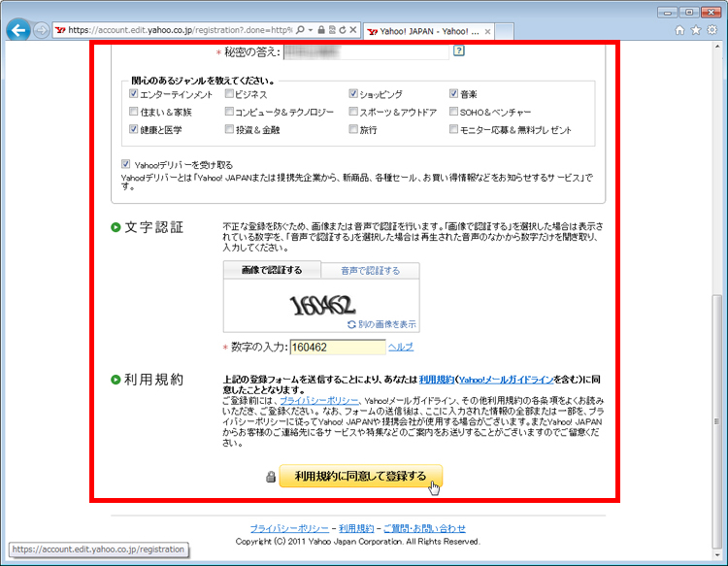Click the captcha image 160462

point(322,305)
